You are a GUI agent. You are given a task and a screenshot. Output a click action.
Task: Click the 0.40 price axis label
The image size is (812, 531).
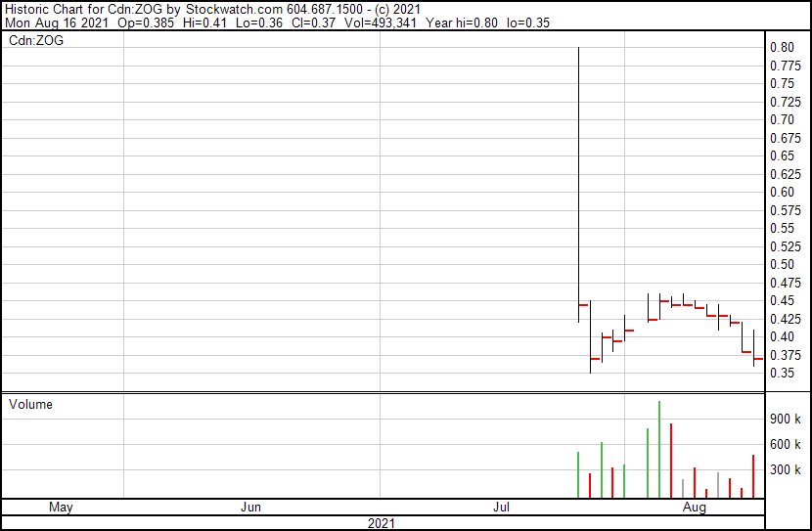point(782,337)
